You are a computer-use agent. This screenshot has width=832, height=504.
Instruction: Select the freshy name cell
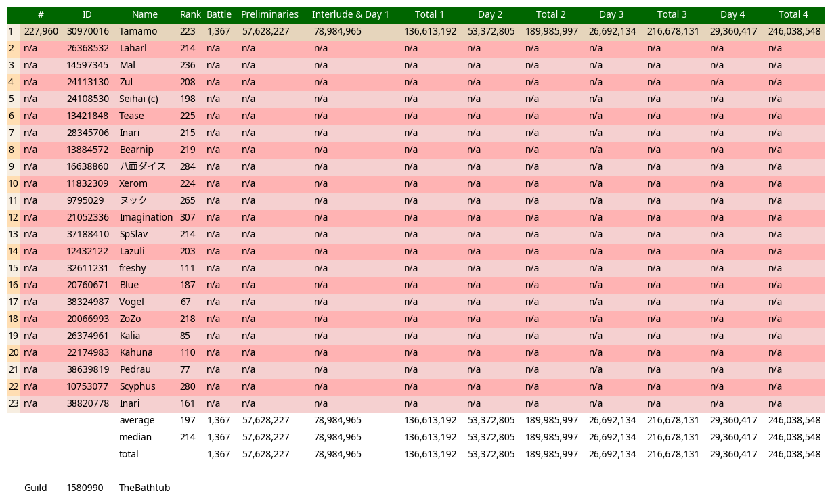pyautogui.click(x=133, y=268)
